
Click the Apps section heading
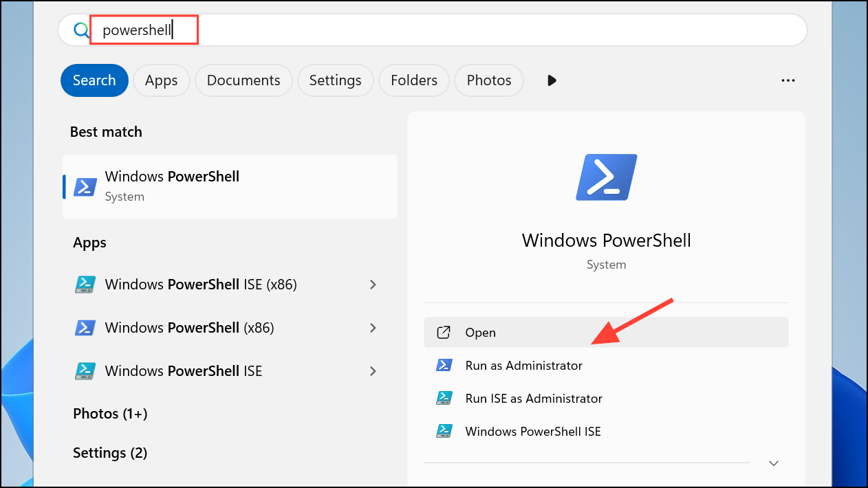90,243
